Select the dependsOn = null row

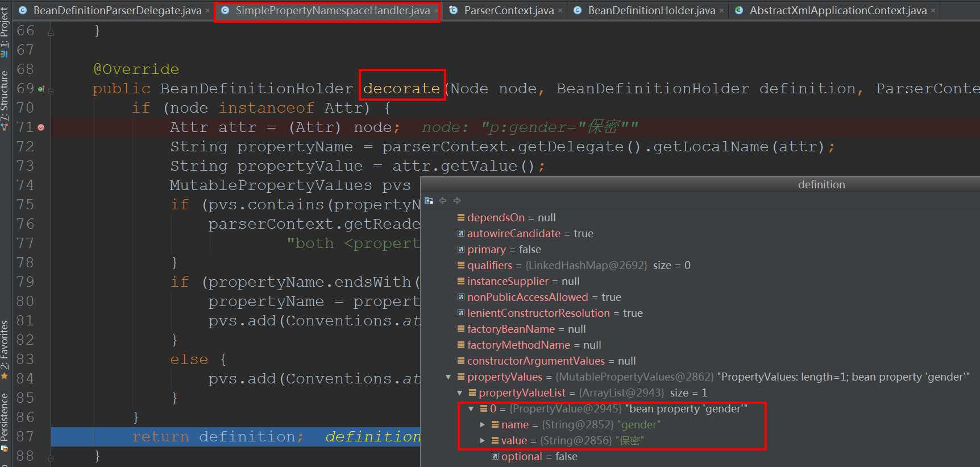pos(700,217)
